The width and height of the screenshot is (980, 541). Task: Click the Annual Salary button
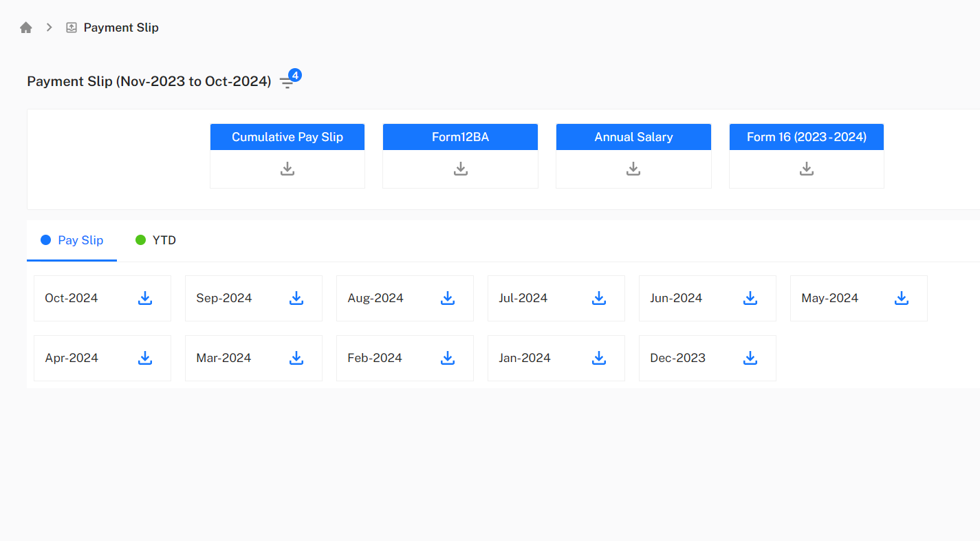pos(633,136)
